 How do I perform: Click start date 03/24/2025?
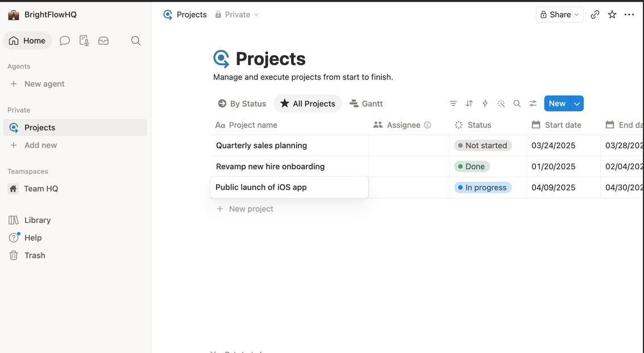(x=553, y=146)
